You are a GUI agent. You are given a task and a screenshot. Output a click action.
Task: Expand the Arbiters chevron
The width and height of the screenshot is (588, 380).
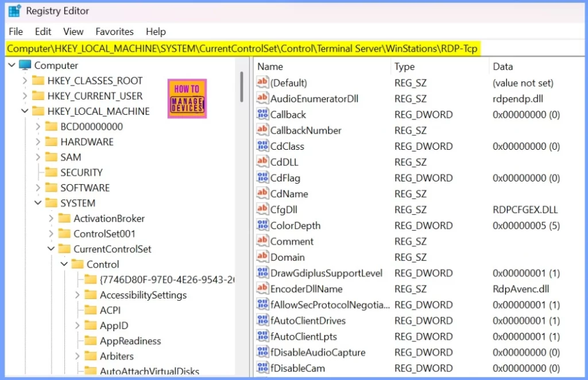pos(78,356)
